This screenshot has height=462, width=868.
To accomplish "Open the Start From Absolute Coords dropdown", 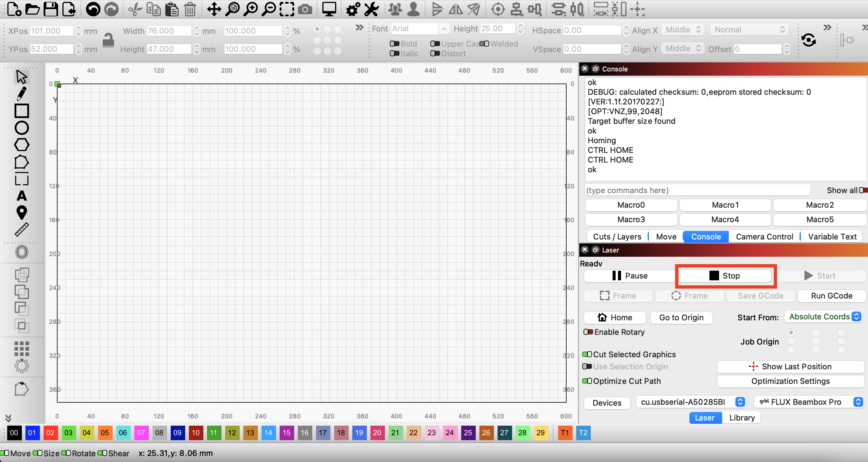I will pyautogui.click(x=823, y=317).
